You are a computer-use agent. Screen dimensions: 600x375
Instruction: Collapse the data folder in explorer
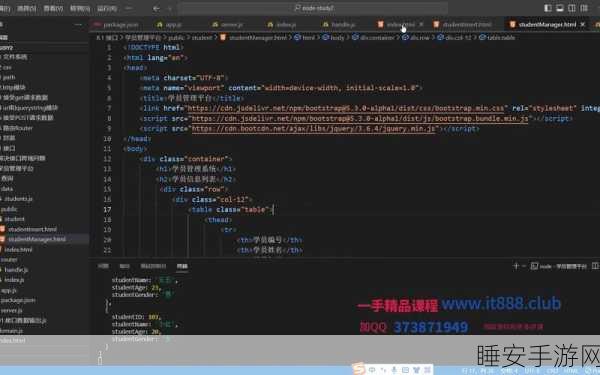tap(7, 189)
